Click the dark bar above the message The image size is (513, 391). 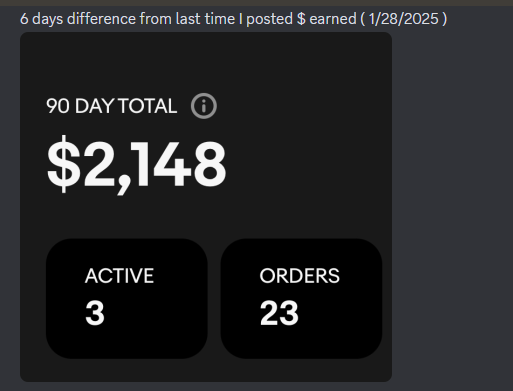click(256, 3)
